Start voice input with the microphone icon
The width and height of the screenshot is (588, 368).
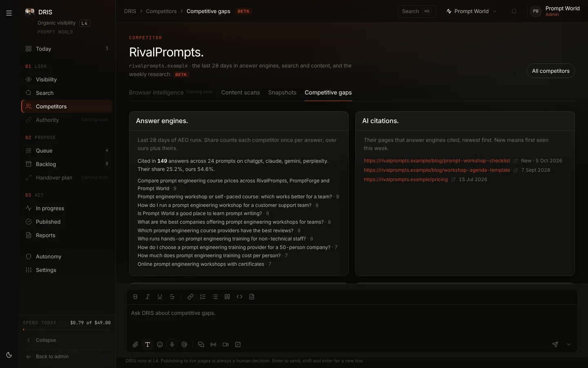tap(172, 345)
